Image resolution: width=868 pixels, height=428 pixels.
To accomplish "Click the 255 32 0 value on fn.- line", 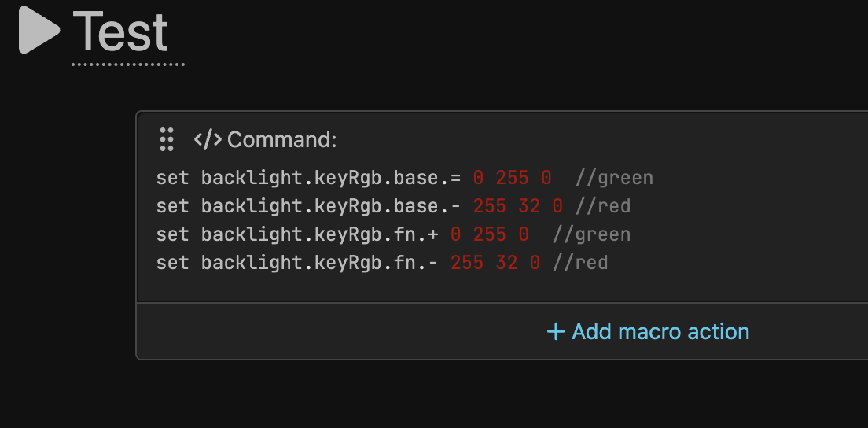I will pyautogui.click(x=495, y=263).
